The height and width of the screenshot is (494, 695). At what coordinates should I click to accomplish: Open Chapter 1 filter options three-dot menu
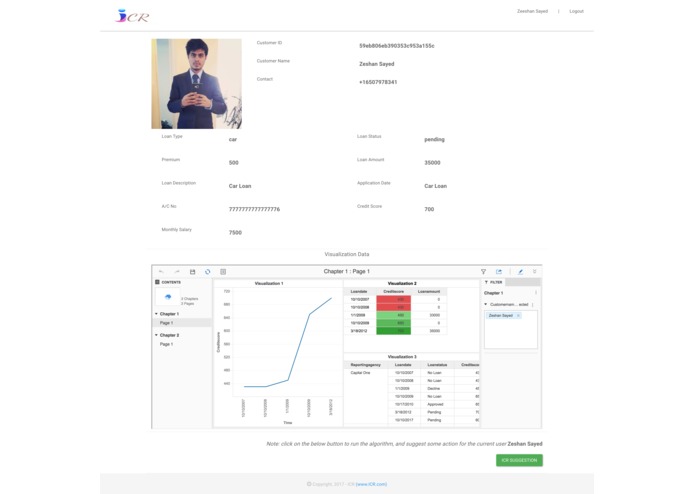536,293
